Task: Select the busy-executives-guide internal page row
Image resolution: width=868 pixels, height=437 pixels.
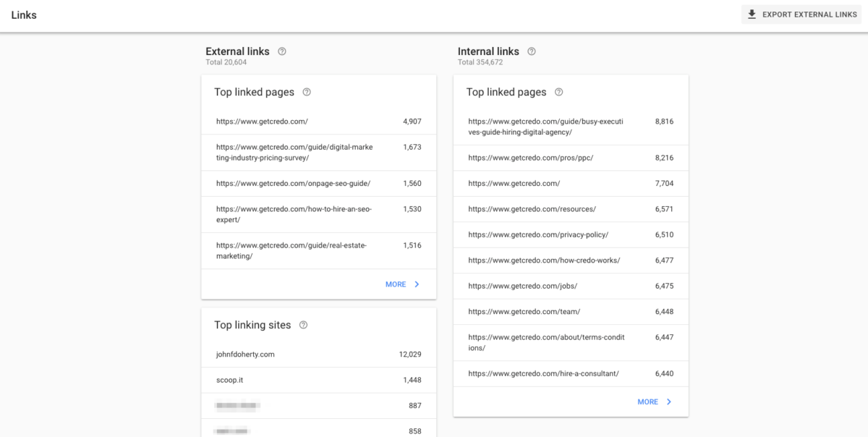Action: click(x=547, y=127)
